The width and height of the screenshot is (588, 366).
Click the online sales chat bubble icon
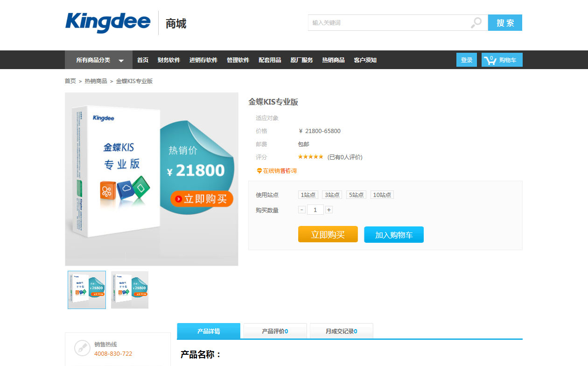[x=259, y=171]
